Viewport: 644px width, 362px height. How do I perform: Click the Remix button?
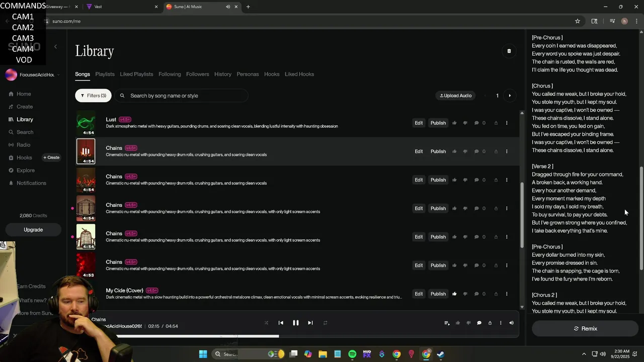(585, 328)
